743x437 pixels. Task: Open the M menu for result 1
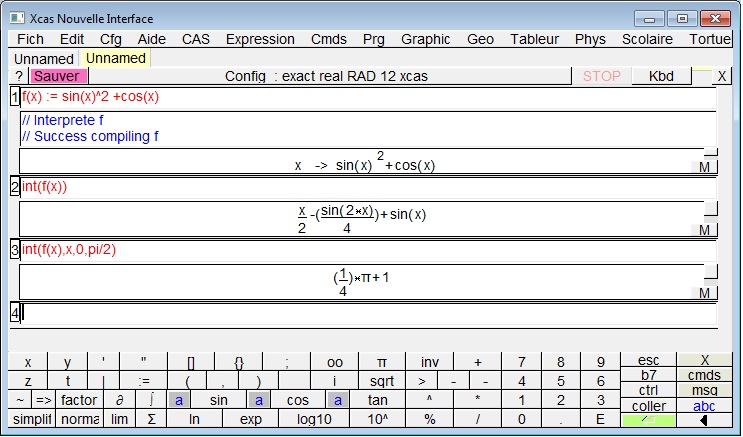tap(704, 167)
